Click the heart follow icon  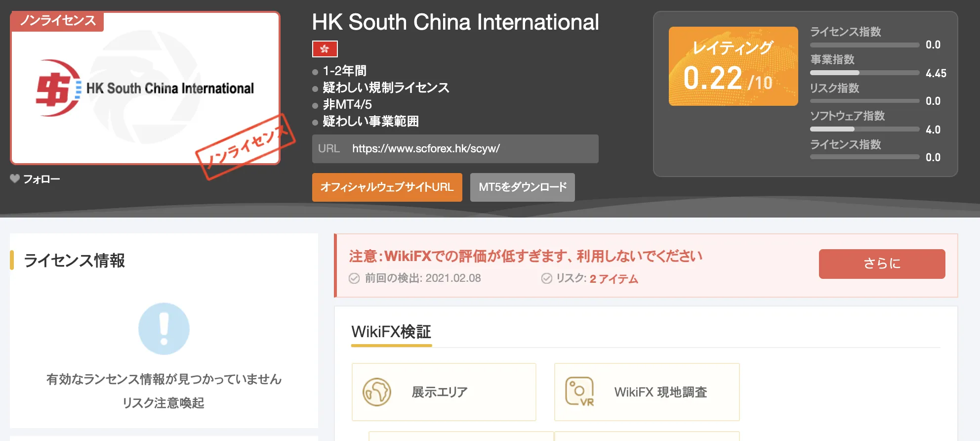[15, 178]
